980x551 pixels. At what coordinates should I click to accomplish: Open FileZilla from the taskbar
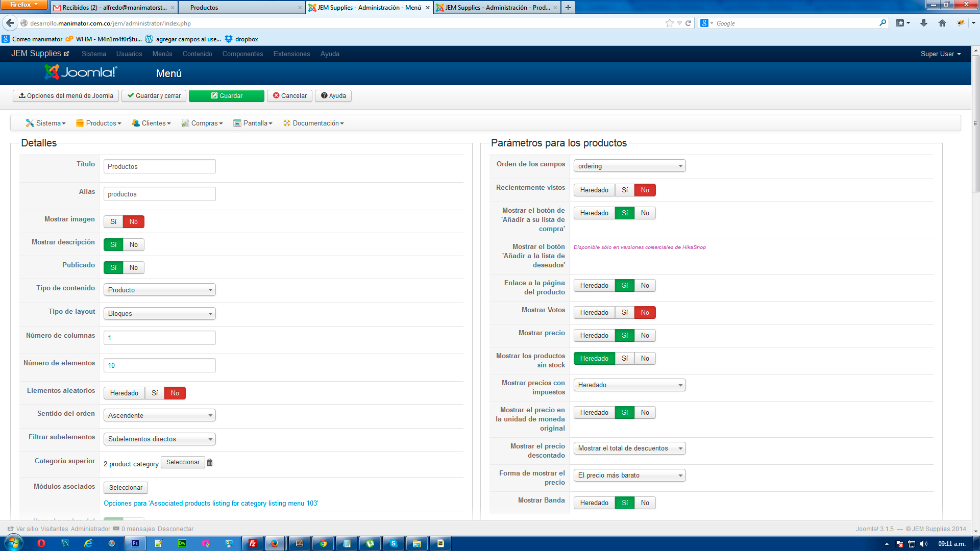252,543
